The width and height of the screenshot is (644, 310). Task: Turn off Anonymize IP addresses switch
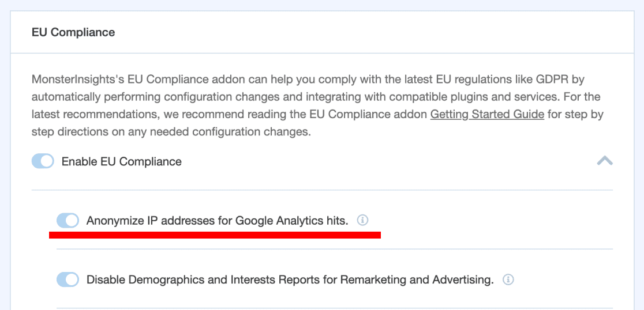[x=68, y=220]
